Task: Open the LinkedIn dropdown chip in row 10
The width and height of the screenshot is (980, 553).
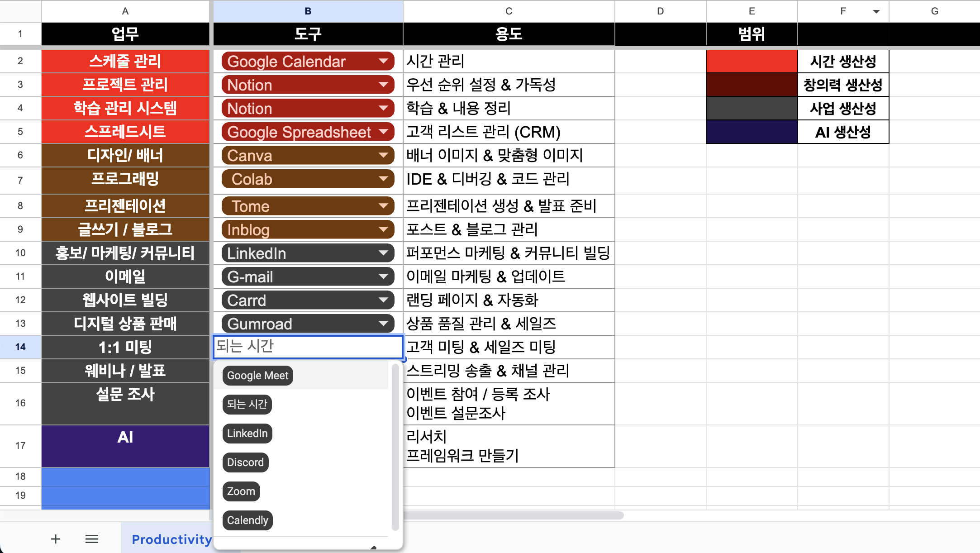Action: pos(308,253)
